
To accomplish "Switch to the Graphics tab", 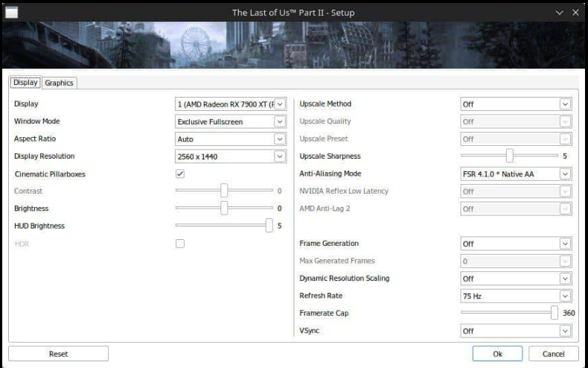I will click(60, 83).
